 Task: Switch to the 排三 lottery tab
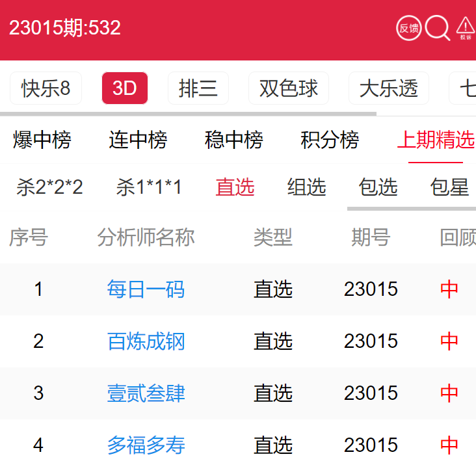(198, 88)
